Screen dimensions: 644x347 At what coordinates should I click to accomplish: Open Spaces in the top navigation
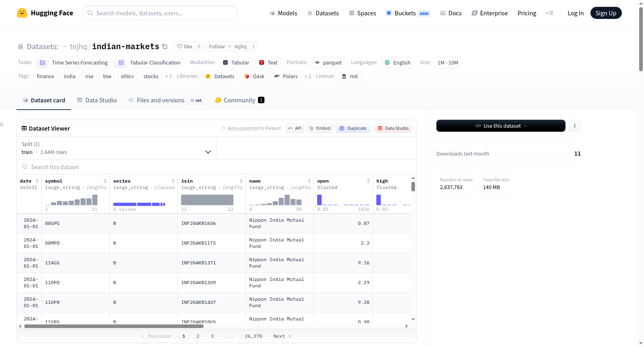click(362, 13)
